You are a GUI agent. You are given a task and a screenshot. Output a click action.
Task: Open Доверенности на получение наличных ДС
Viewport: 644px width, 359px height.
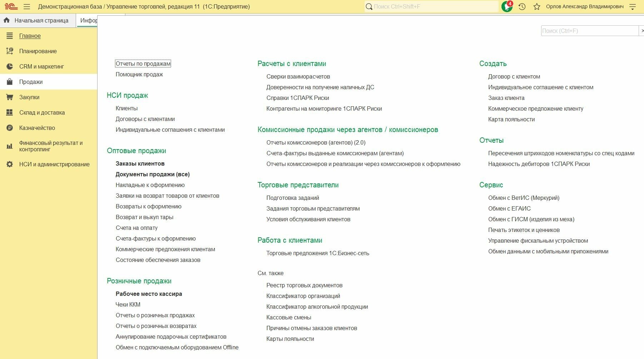pos(320,87)
